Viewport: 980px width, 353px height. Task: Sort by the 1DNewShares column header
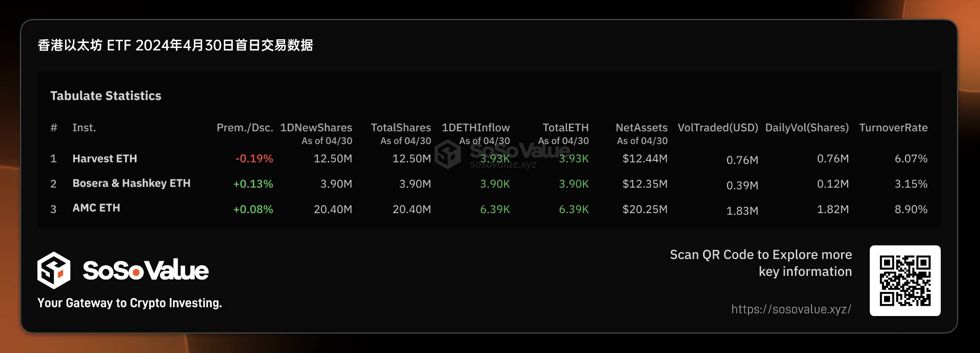pos(316,128)
